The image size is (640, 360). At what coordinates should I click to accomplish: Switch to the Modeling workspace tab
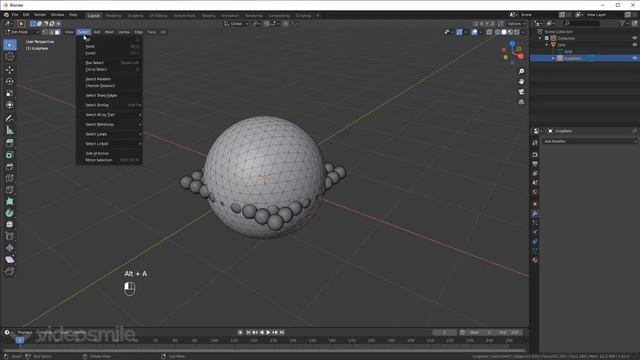113,16
